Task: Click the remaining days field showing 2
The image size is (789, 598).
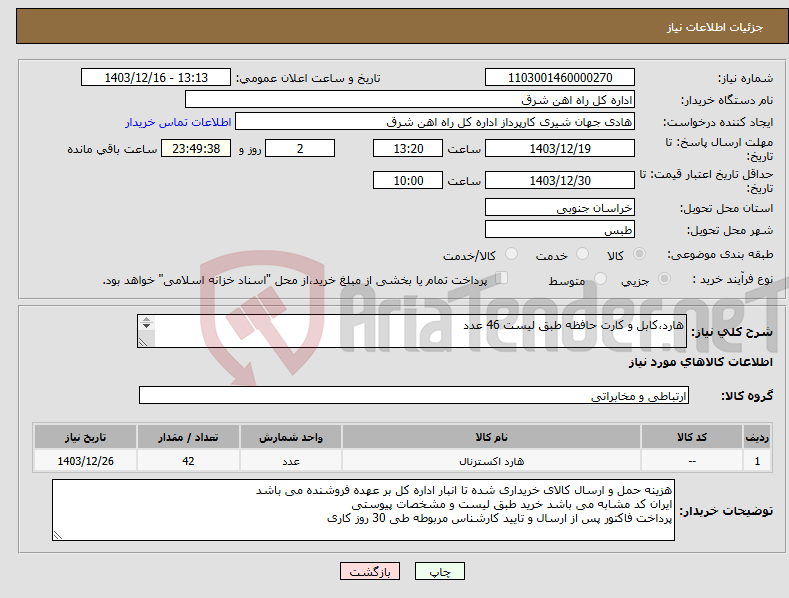Action: tap(300, 148)
